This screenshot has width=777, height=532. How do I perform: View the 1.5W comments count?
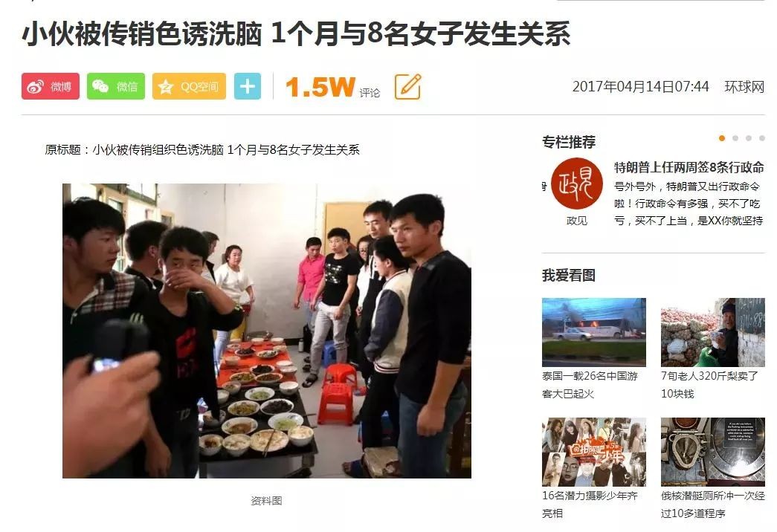(x=332, y=87)
